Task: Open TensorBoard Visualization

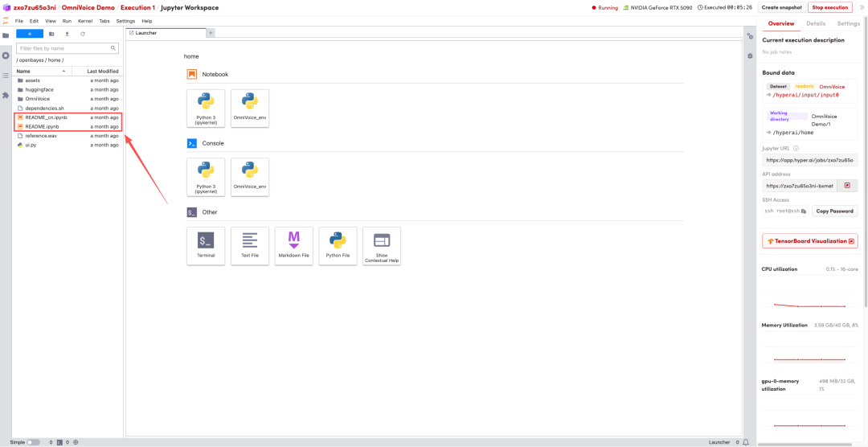Action: [809, 241]
